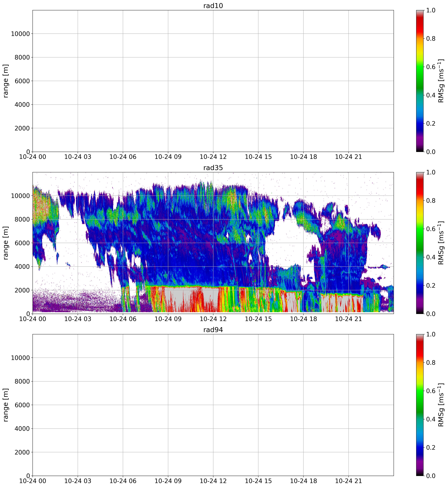The image size is (448, 487).
Task: Click the rad35 x-axis label 10-24 21
Action: coord(348,319)
